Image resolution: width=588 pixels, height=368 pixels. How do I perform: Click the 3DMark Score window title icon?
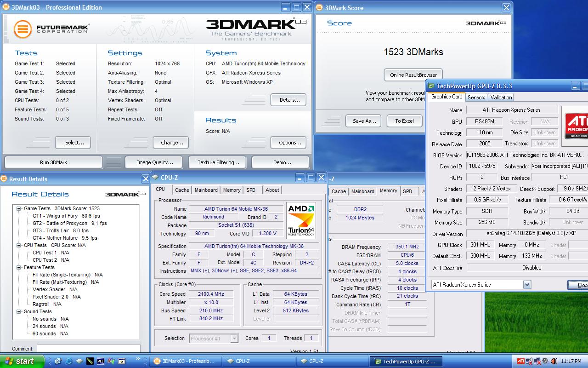click(319, 7)
